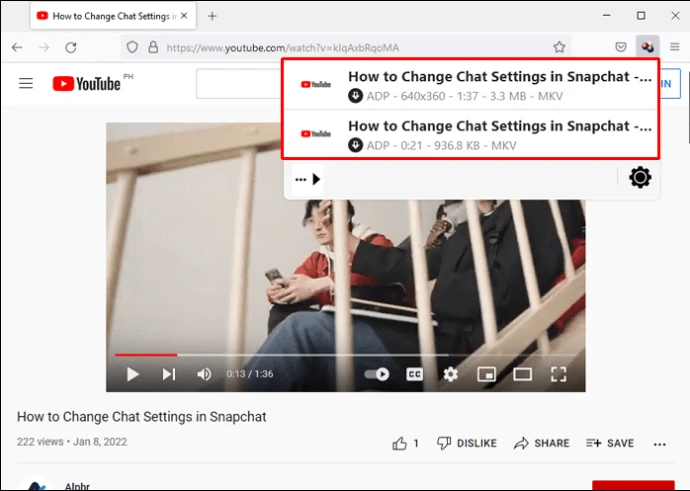
Task: Open the DownloadHelper settings gear
Action: pos(640,178)
